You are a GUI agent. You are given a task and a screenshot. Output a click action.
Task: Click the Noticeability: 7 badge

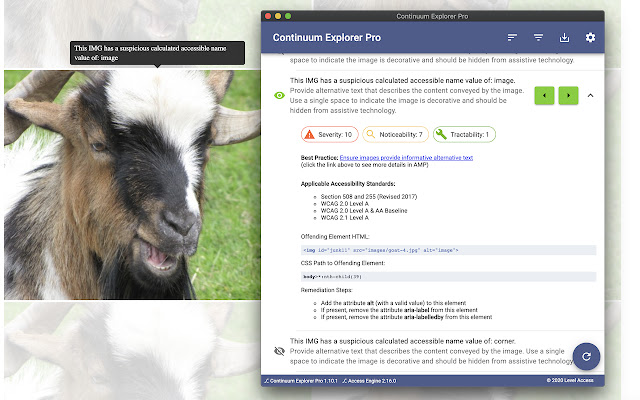coord(396,134)
